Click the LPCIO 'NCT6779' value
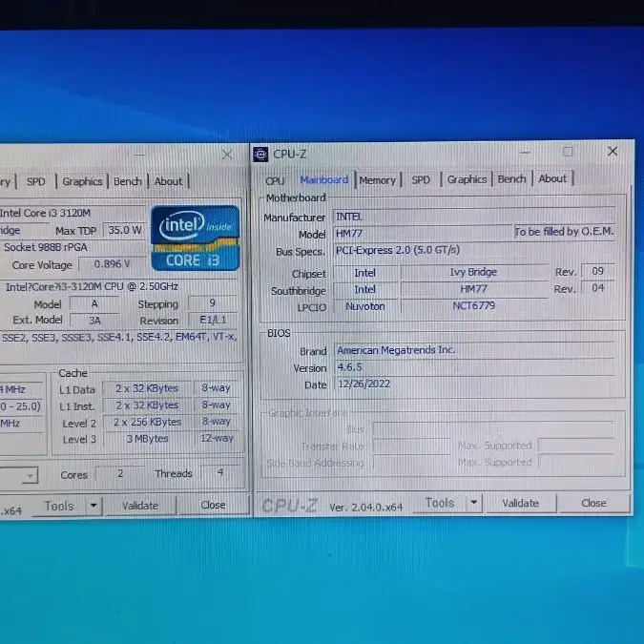The width and height of the screenshot is (644, 644). point(473,306)
